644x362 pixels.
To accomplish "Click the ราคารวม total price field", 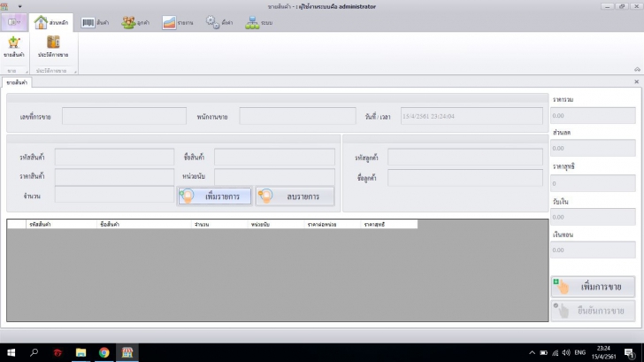I will point(593,115).
